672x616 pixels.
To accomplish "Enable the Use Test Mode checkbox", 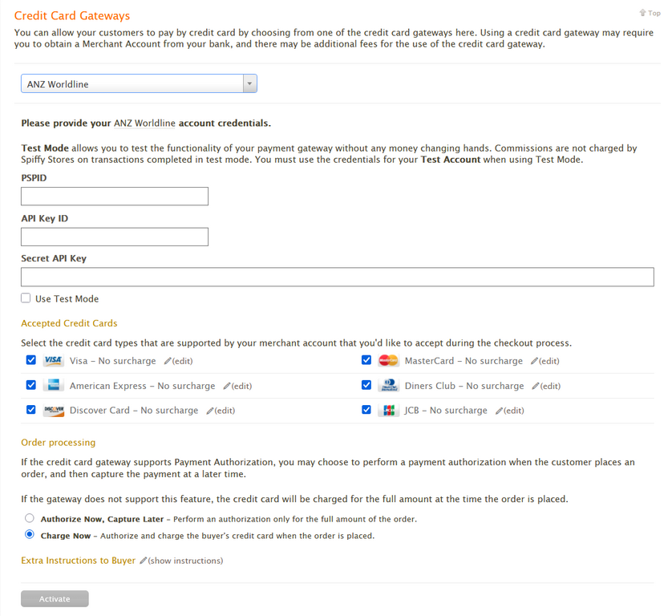I will pos(26,298).
